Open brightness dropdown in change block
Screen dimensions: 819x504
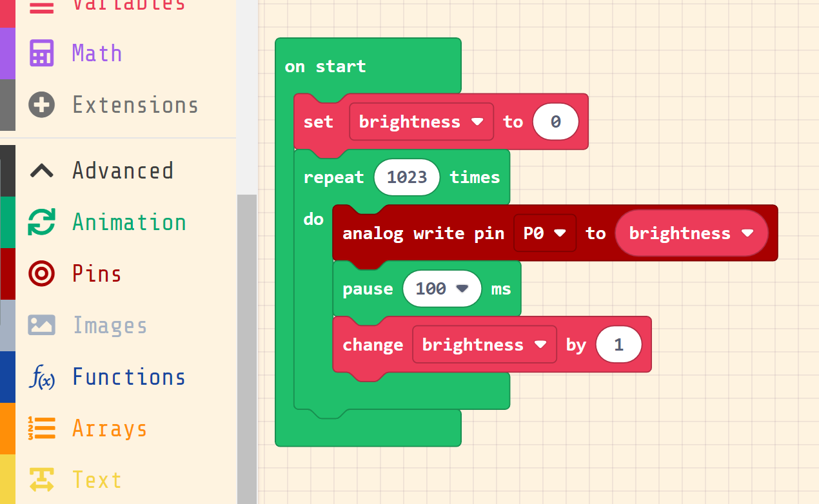click(540, 345)
